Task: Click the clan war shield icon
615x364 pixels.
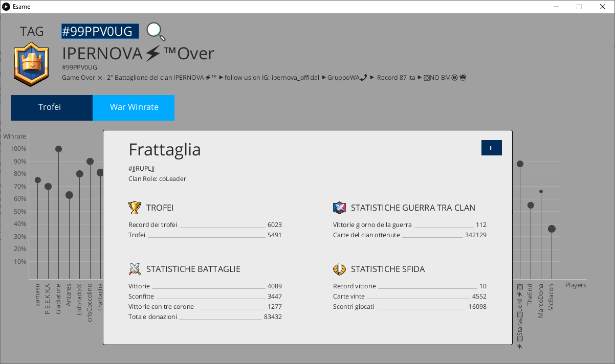Action: [339, 208]
